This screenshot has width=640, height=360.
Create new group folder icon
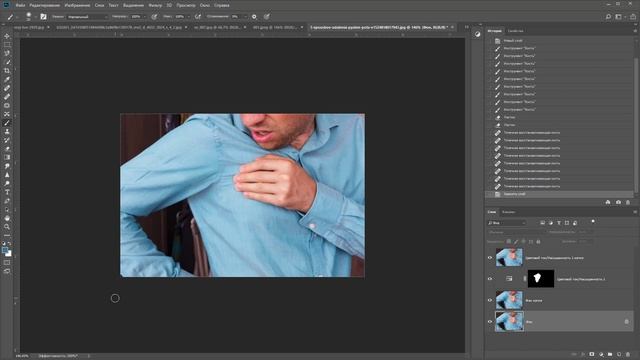610,354
